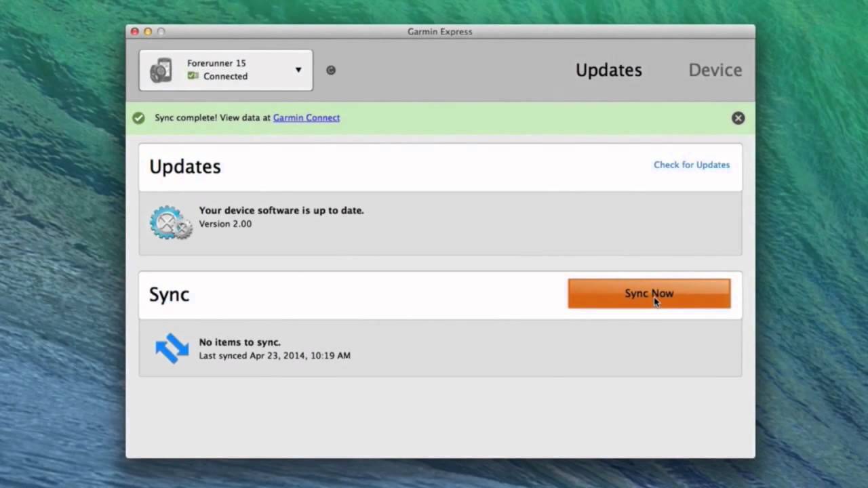Click the Garmin Express window title
868x488 pixels.
[x=440, y=31]
